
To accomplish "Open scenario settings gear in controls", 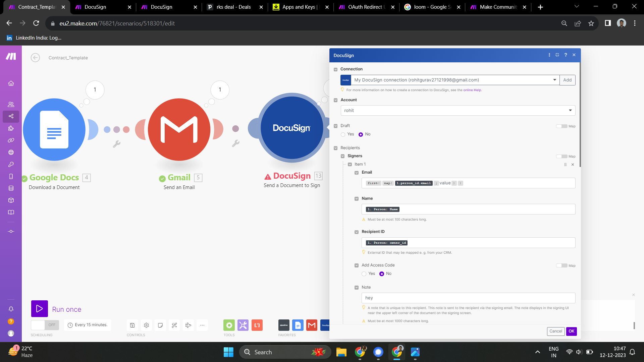I will [146, 325].
